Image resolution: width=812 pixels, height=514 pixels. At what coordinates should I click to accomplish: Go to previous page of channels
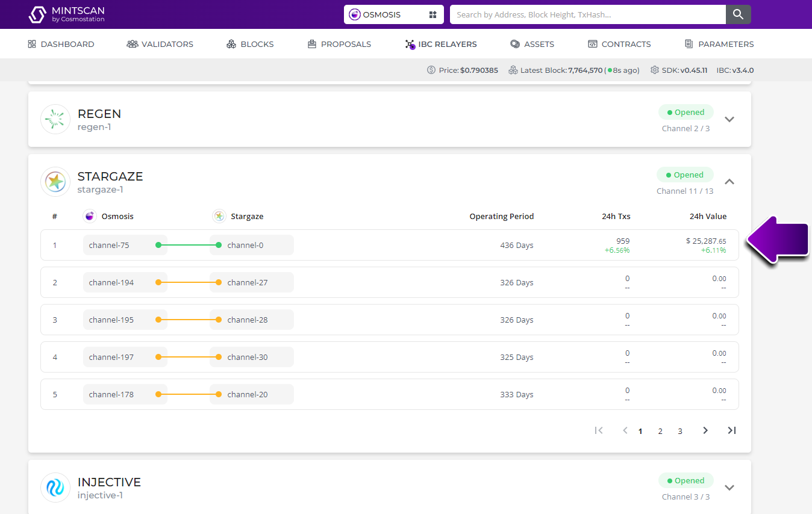click(625, 430)
